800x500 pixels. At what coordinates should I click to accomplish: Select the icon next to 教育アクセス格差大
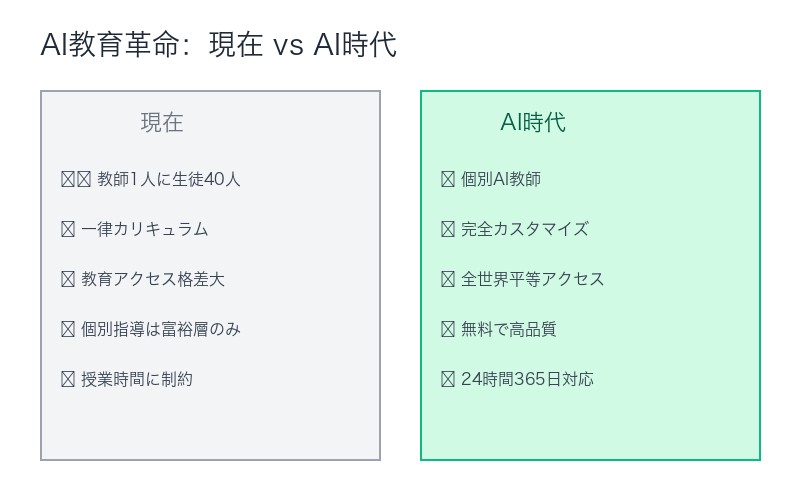point(68,280)
